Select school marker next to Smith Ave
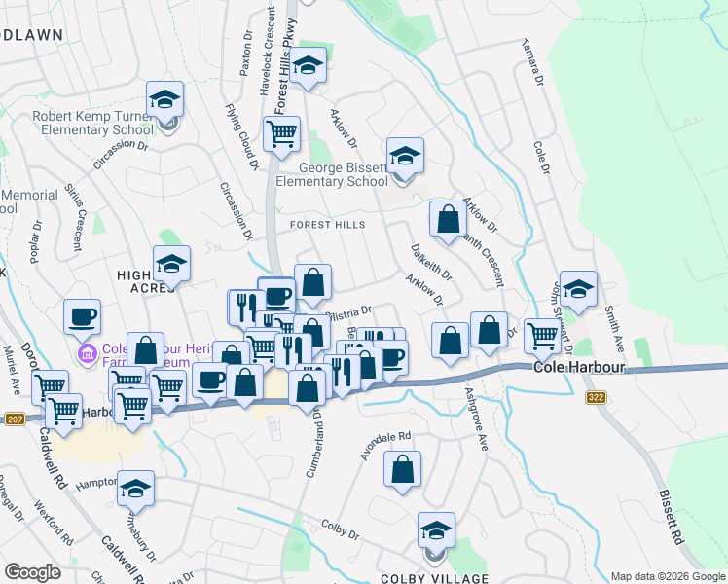728x584 pixels. coord(578,289)
